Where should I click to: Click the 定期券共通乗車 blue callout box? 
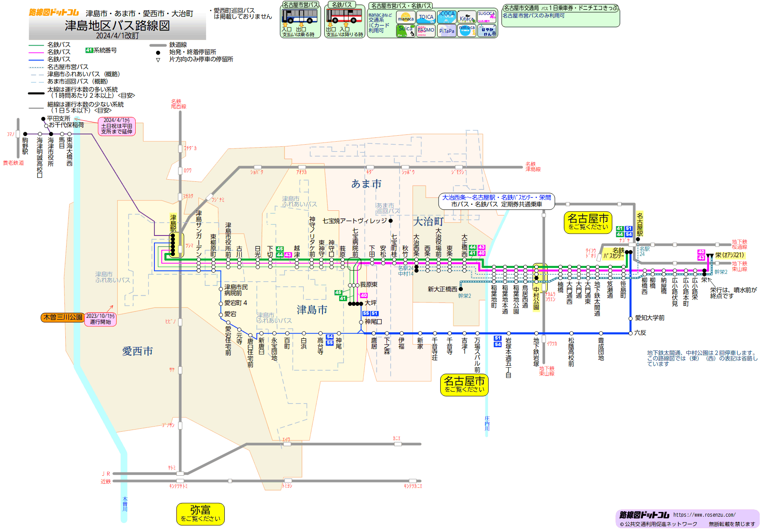tap(497, 201)
